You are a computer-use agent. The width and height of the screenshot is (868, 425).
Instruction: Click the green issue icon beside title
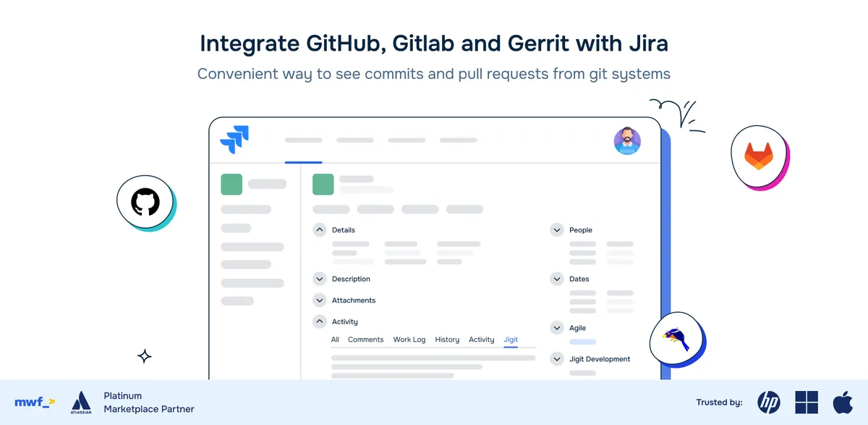coord(323,184)
